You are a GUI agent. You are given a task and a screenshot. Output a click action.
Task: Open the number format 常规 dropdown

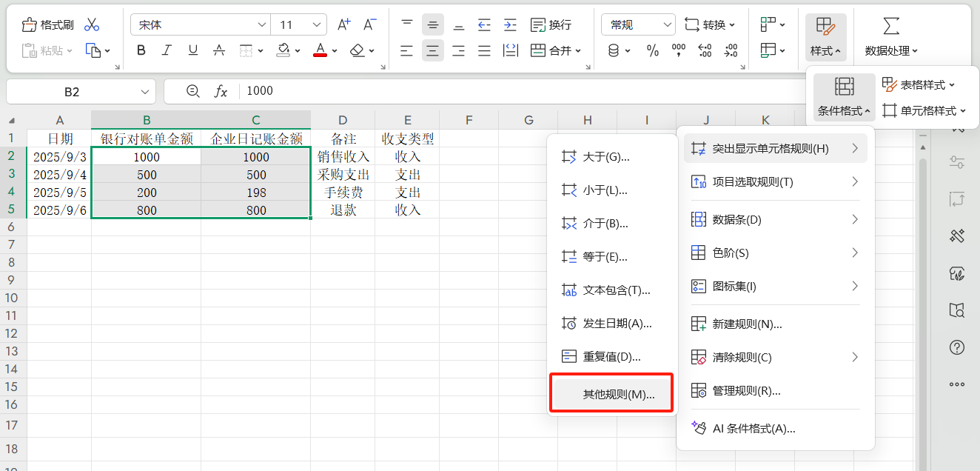pyautogui.click(x=667, y=25)
